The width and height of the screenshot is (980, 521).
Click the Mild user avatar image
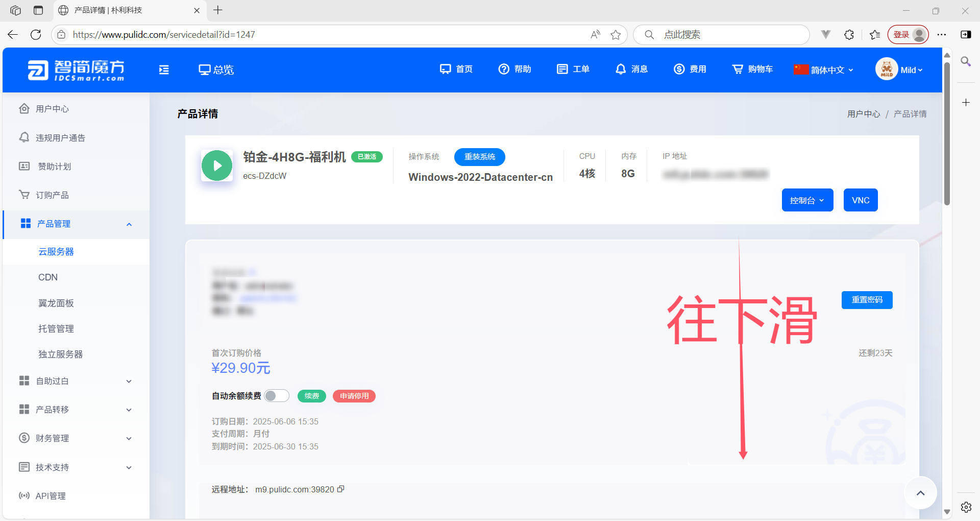(x=887, y=69)
